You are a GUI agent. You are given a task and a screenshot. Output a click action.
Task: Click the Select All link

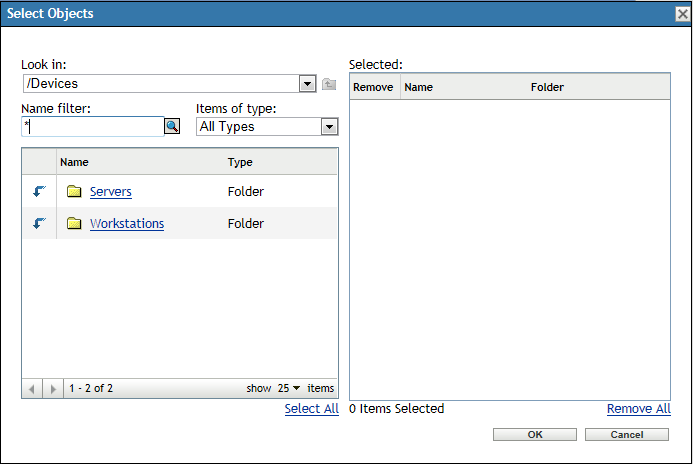click(311, 409)
